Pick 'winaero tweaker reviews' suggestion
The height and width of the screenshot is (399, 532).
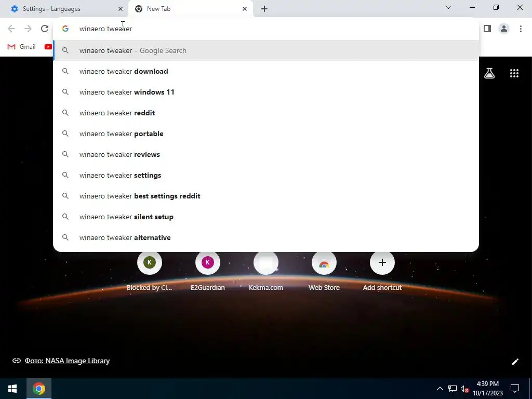266,154
